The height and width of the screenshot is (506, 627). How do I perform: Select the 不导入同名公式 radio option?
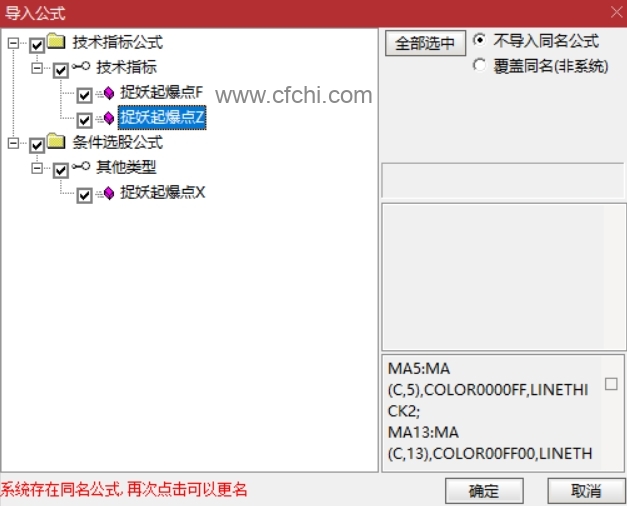[x=479, y=40]
